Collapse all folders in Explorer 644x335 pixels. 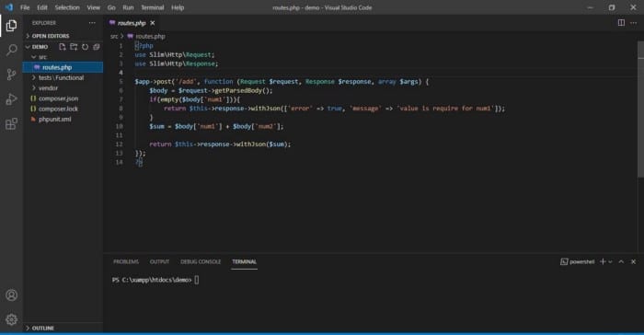pyautogui.click(x=97, y=47)
